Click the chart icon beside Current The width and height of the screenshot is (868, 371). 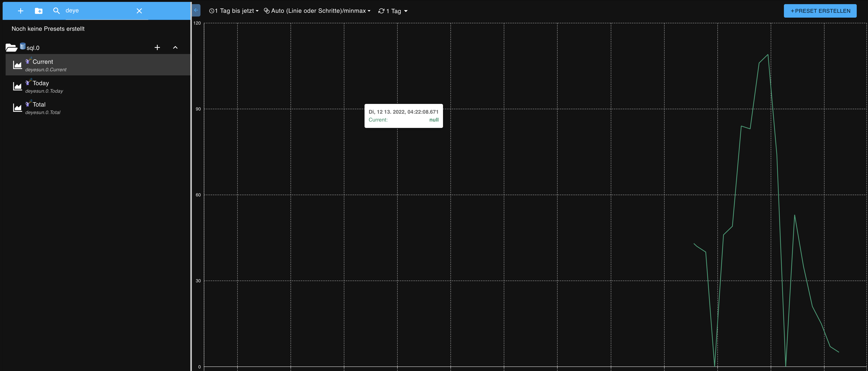point(17,65)
